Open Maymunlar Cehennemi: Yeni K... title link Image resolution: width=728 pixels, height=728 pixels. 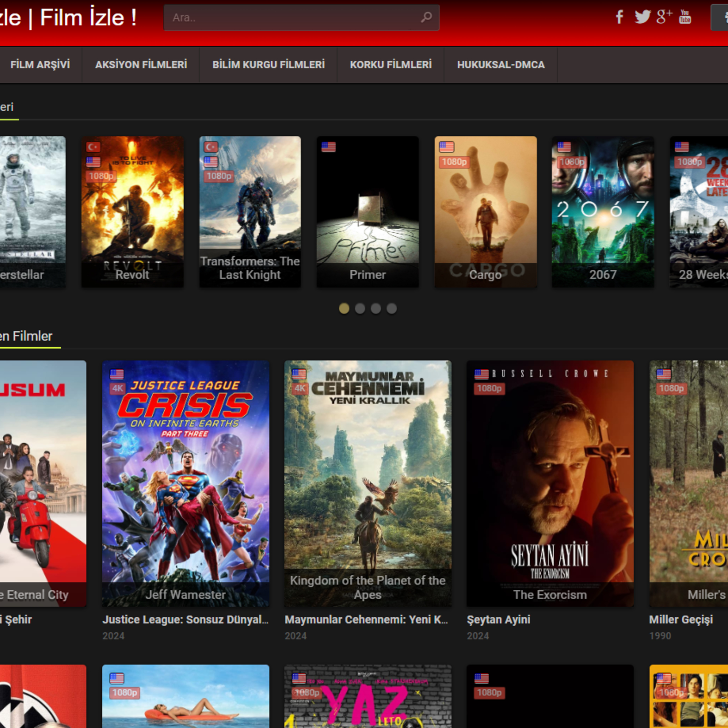[x=366, y=620]
